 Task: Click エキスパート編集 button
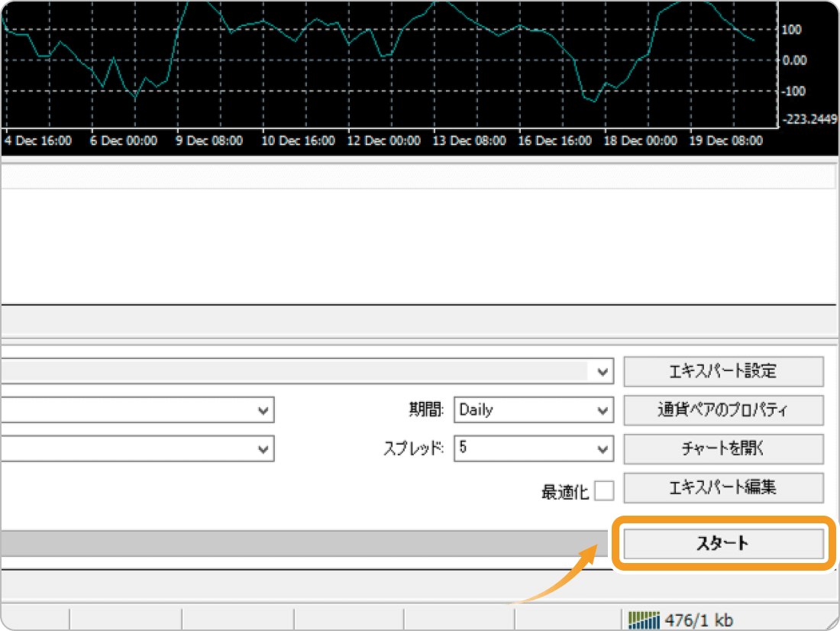coord(723,487)
